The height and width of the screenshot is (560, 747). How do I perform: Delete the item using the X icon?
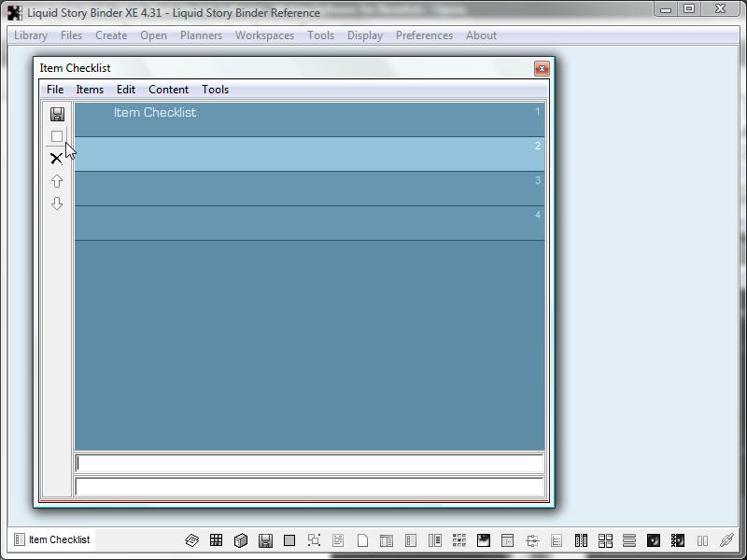point(57,159)
